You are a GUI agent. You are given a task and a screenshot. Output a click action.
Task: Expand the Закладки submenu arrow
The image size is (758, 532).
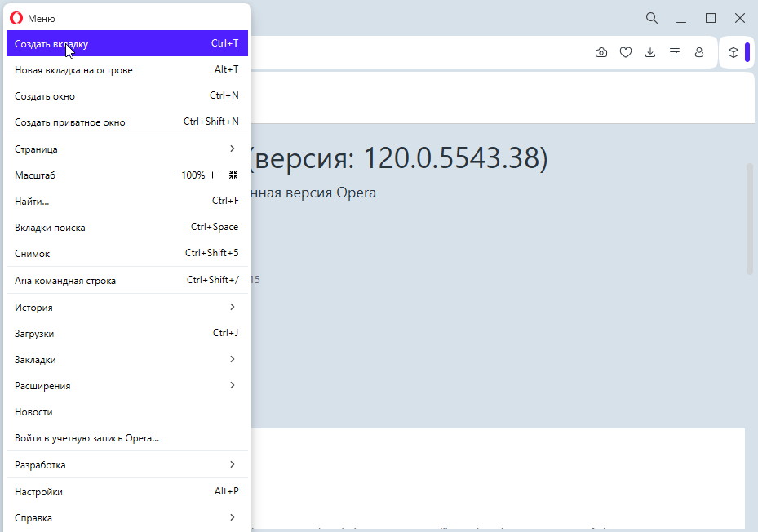tap(233, 359)
